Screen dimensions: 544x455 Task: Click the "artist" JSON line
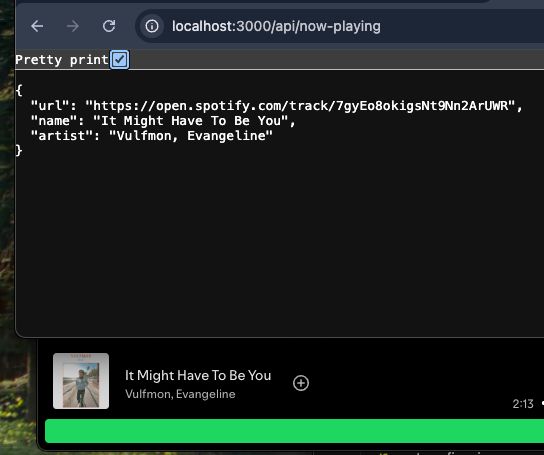point(152,136)
